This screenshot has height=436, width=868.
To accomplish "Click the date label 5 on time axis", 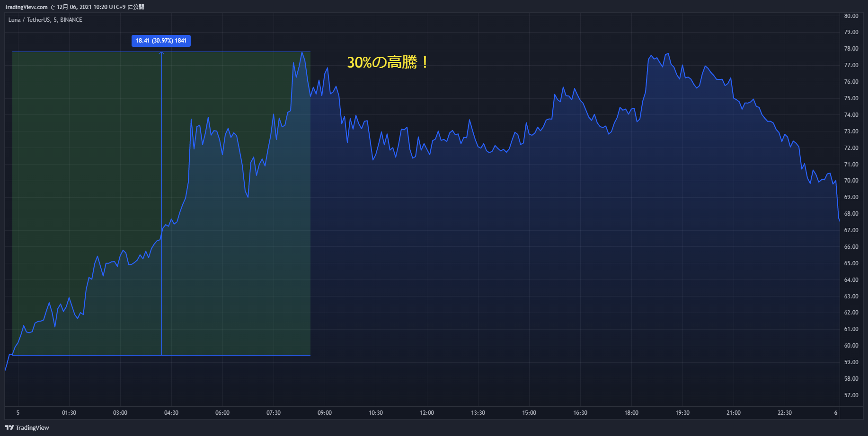I will point(18,413).
